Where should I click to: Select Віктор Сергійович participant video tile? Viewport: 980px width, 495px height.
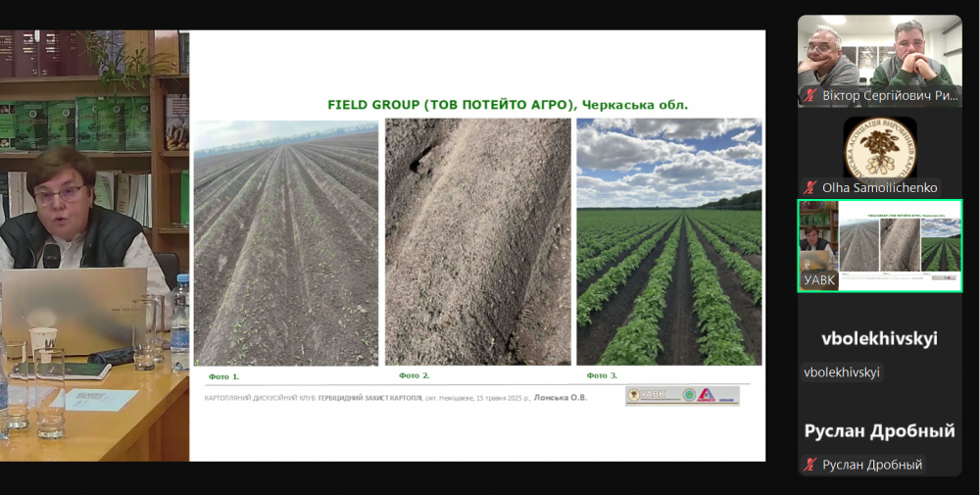(x=879, y=60)
